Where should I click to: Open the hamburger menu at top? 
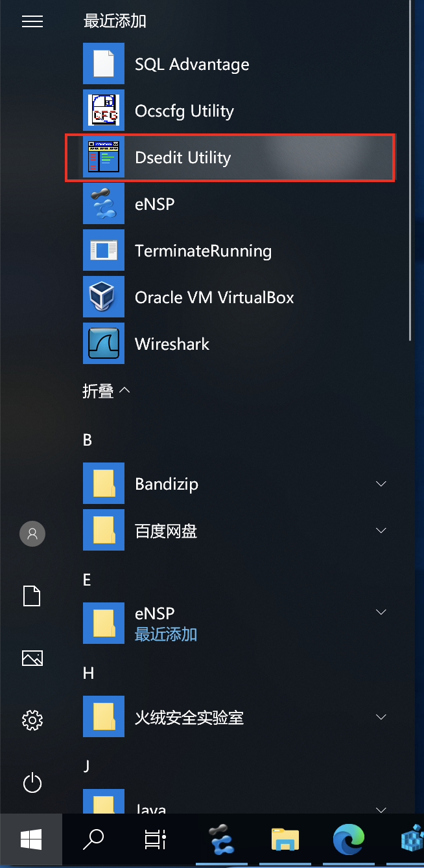(x=32, y=21)
